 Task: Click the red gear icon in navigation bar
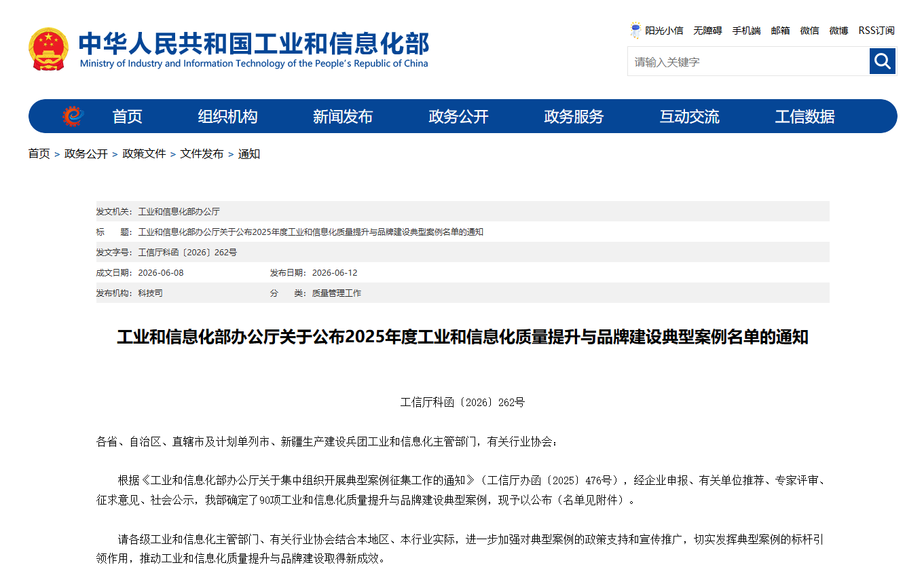pyautogui.click(x=73, y=116)
